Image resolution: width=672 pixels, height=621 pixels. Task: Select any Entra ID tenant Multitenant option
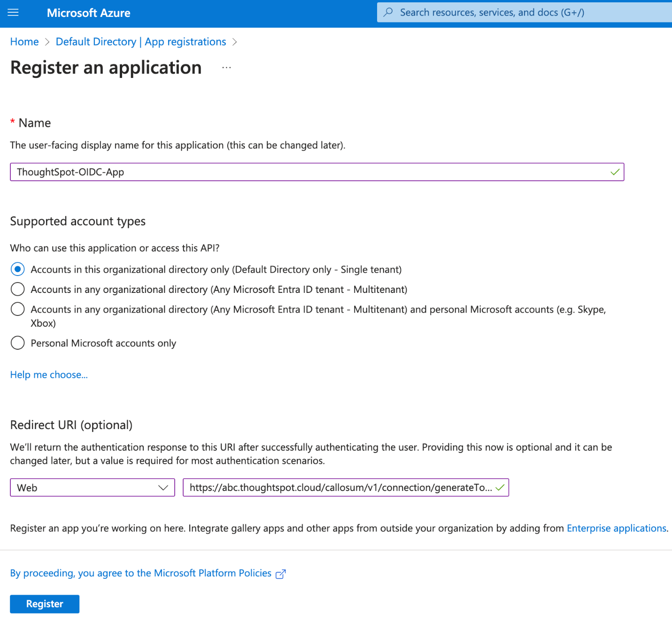pos(17,289)
